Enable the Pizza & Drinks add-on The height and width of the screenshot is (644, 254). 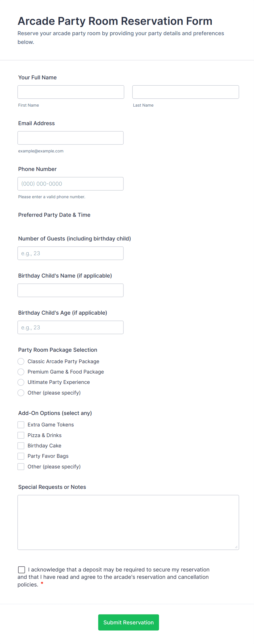pos(21,435)
